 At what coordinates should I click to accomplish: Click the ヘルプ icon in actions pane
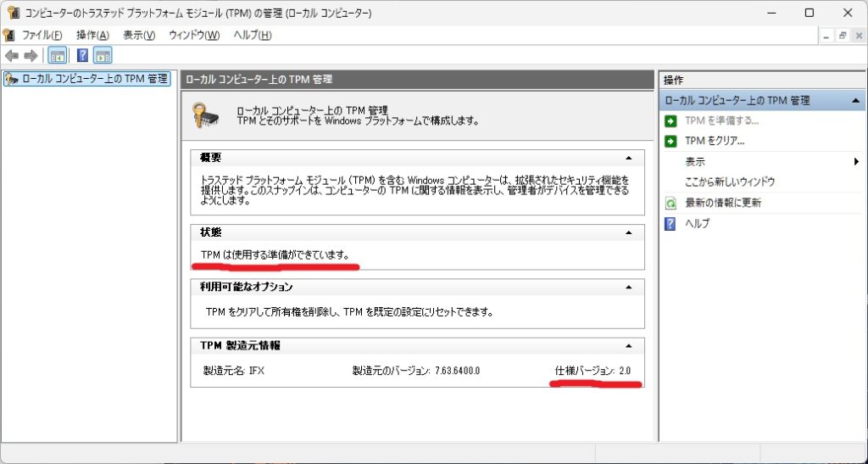670,223
